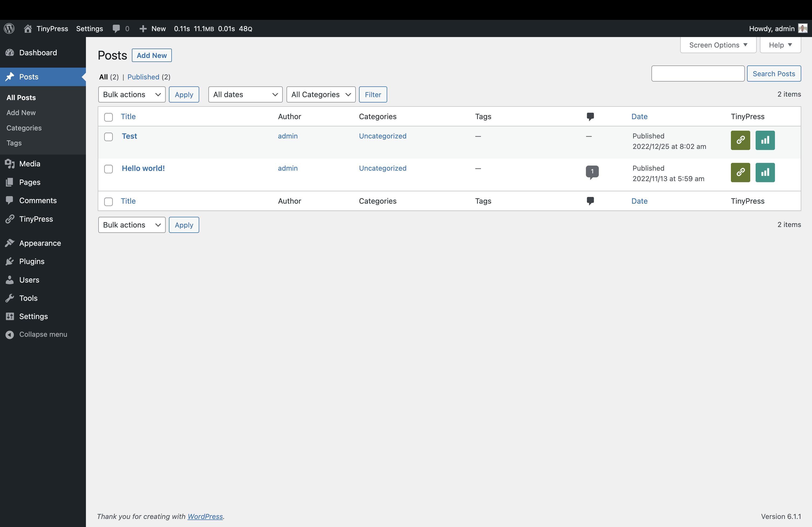812x527 pixels.
Task: Open stats chart for Hello world! post
Action: coord(765,173)
